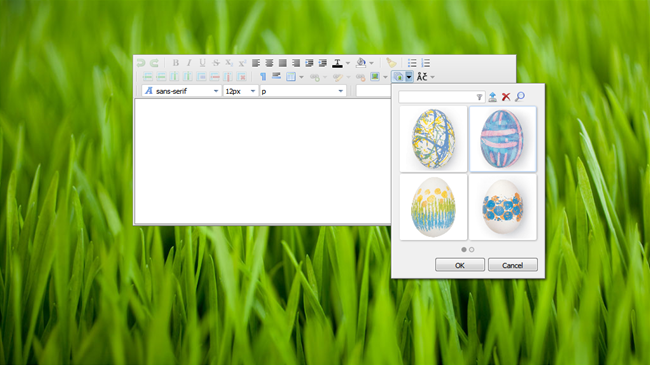Click the red delete X icon
Viewport: 650px width, 365px height.
[506, 97]
